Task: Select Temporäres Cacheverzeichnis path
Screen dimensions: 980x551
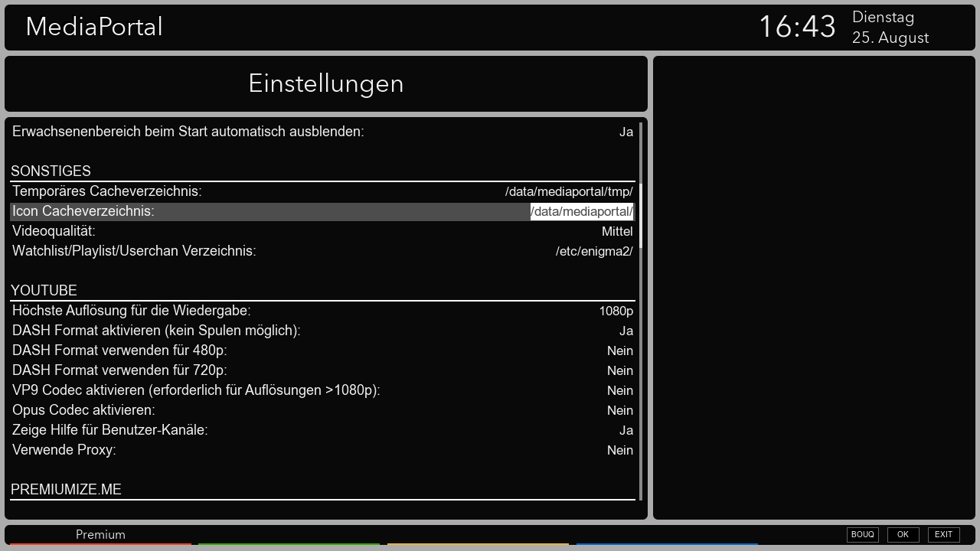Action: click(x=568, y=191)
